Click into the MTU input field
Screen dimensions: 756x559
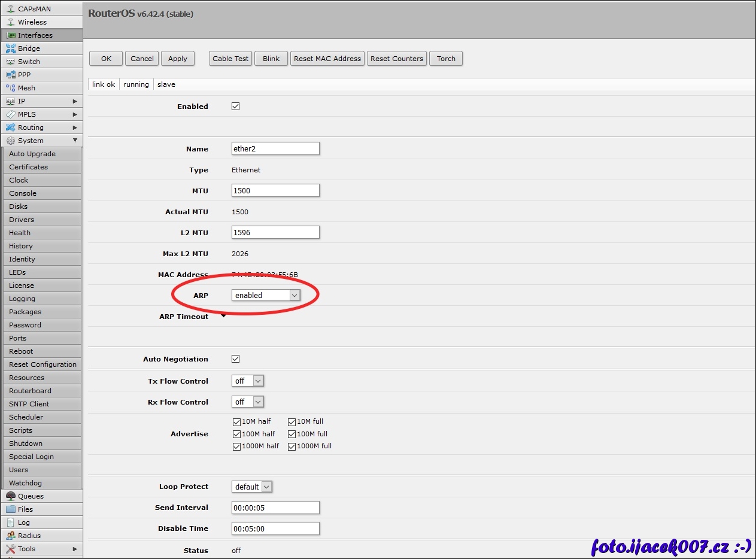click(275, 191)
